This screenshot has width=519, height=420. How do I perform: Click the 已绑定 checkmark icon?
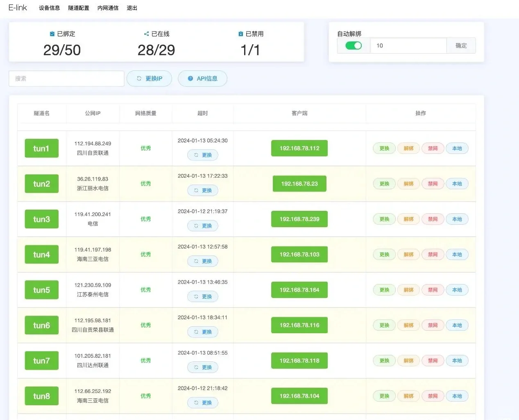tap(52, 34)
